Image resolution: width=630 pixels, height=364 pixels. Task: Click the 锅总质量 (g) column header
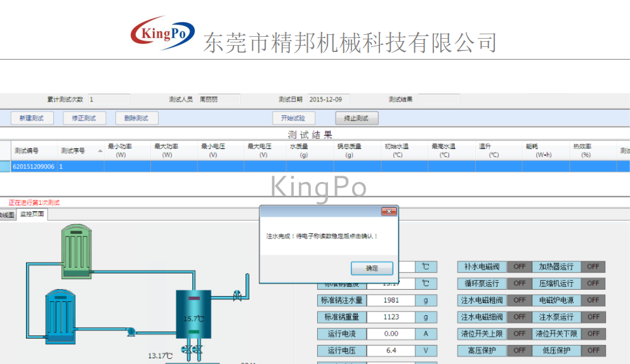click(357, 151)
